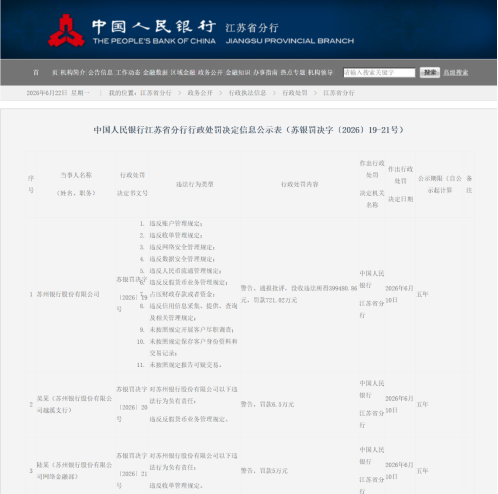Click the 行政执法信息 breadcrumb link
Image resolution: width=498 pixels, height=494 pixels.
pyautogui.click(x=247, y=93)
